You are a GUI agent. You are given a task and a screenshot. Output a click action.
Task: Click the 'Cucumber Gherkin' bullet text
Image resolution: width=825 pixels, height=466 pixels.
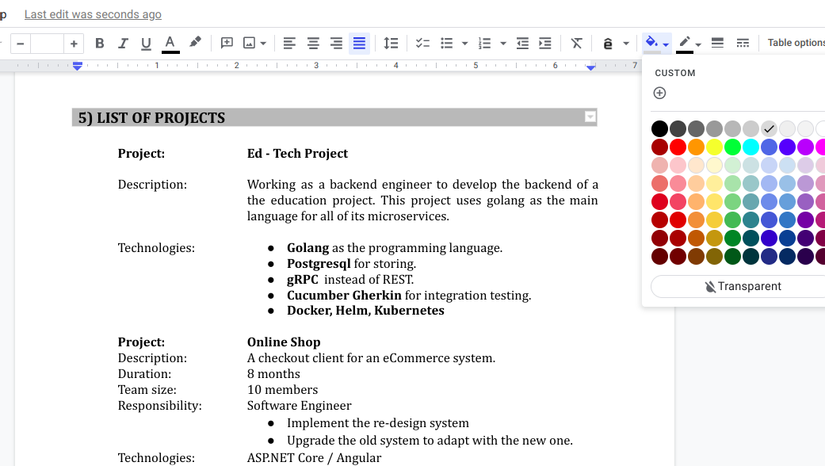point(344,295)
